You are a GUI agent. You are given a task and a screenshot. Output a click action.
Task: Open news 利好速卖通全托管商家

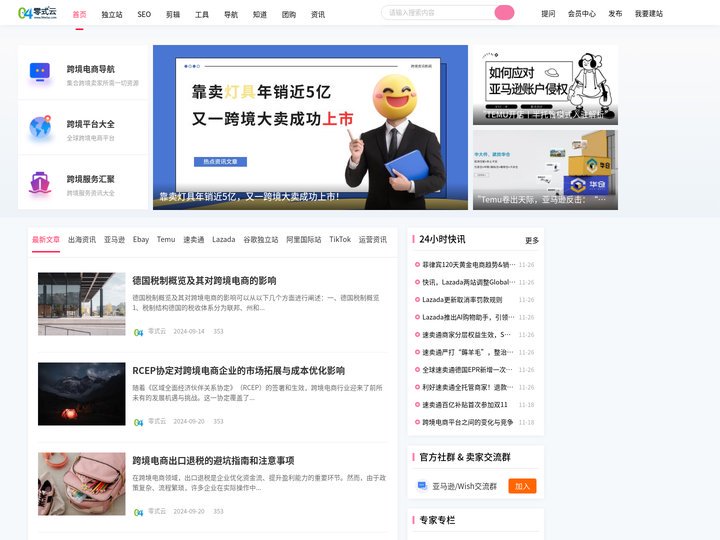tap(468, 387)
